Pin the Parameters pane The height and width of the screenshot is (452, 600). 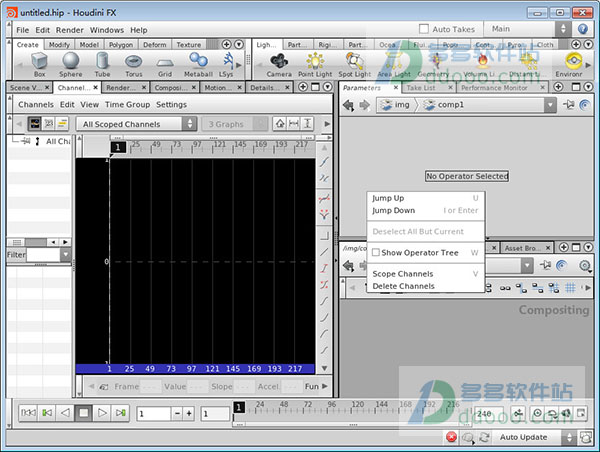click(x=569, y=104)
